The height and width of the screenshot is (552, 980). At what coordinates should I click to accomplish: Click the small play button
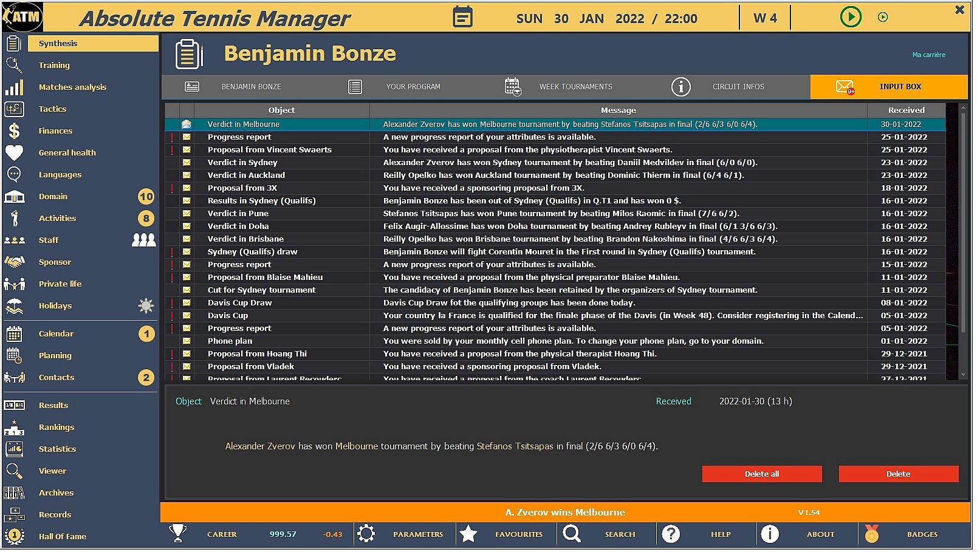click(883, 18)
